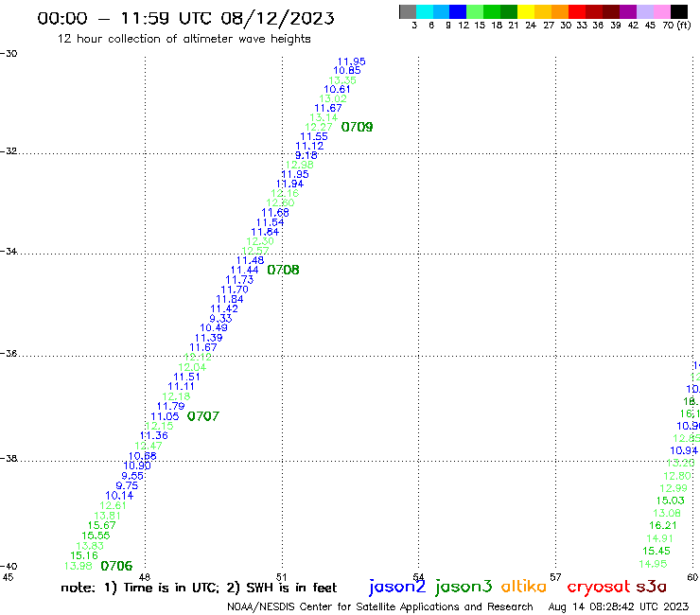
Task: Click timestamp 'Aug 14 08:28:42 UTC 2023'
Action: tap(619, 606)
